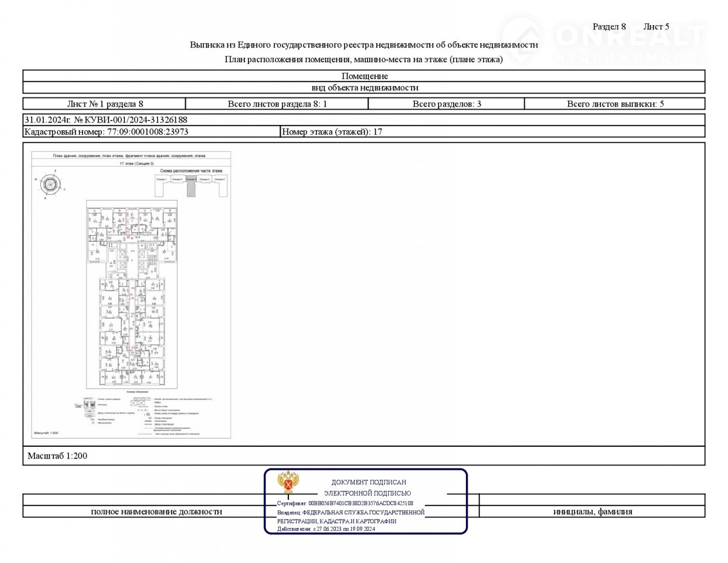
Task: Click the floor plan drawing thumbnail
Action: click(x=131, y=294)
